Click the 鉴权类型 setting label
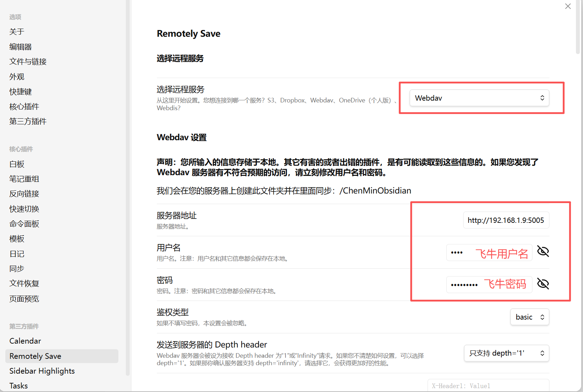The height and width of the screenshot is (392, 583). click(173, 312)
